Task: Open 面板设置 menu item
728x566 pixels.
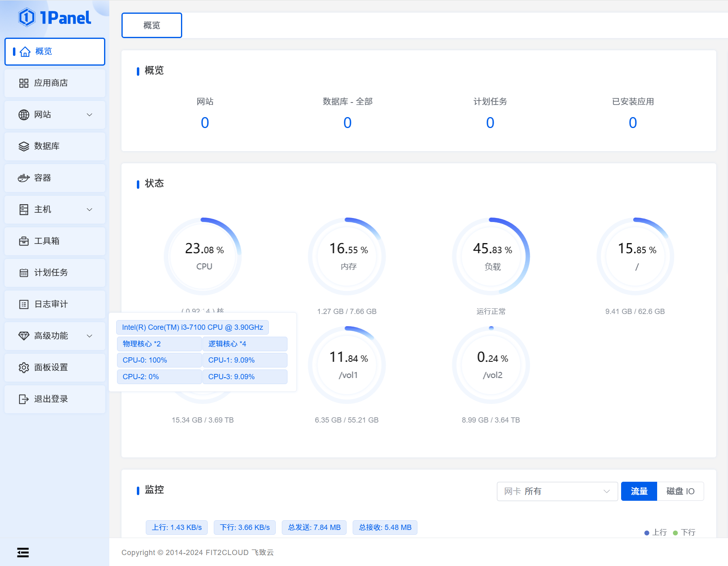Action: (55, 367)
